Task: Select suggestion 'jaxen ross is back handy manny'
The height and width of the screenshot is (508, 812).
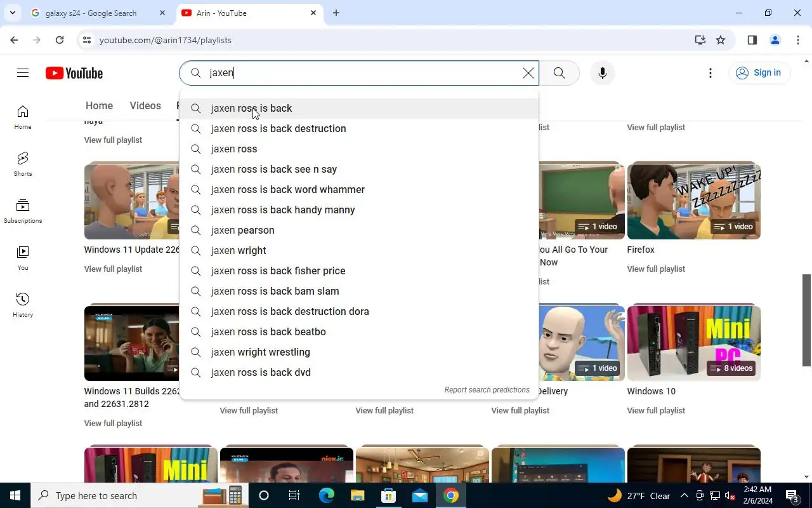Action: tap(359, 210)
